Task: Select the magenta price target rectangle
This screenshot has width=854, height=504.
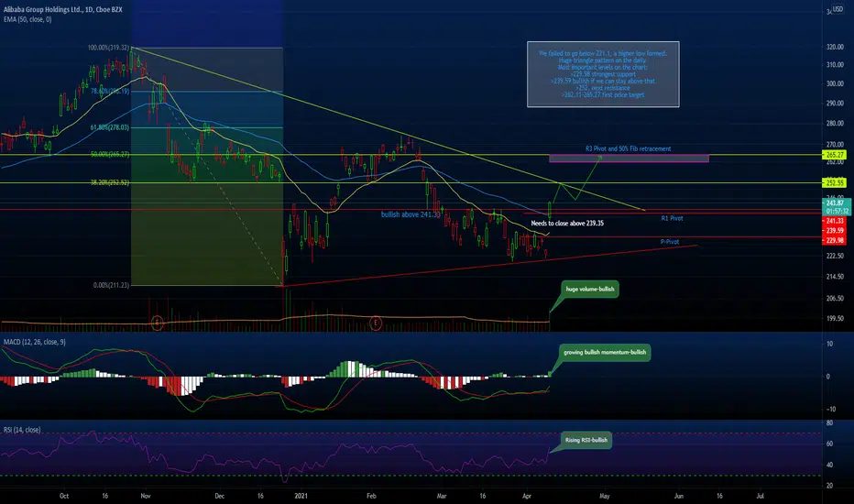Action: (630, 159)
